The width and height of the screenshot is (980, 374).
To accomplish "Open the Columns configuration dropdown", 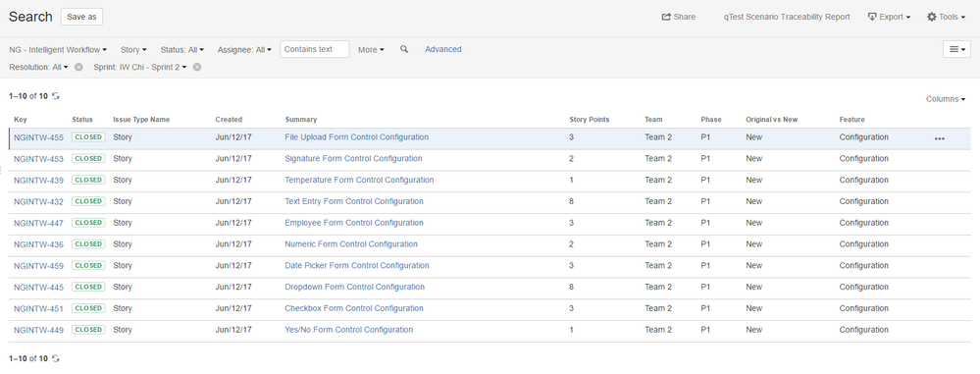I will (945, 99).
